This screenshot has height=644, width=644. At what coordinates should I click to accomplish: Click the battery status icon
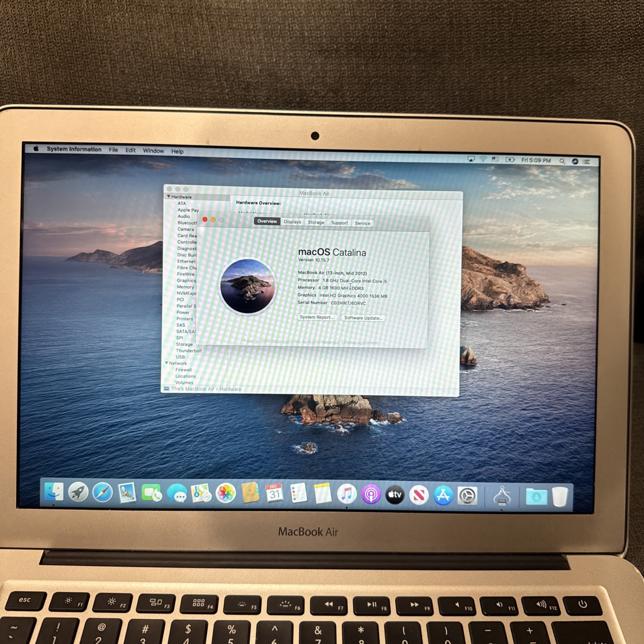tap(510, 160)
